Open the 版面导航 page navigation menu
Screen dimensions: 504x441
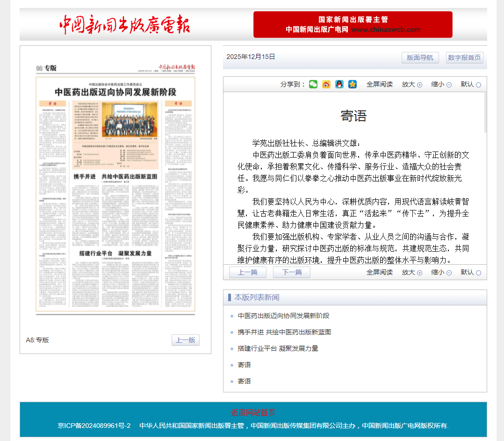(420, 58)
